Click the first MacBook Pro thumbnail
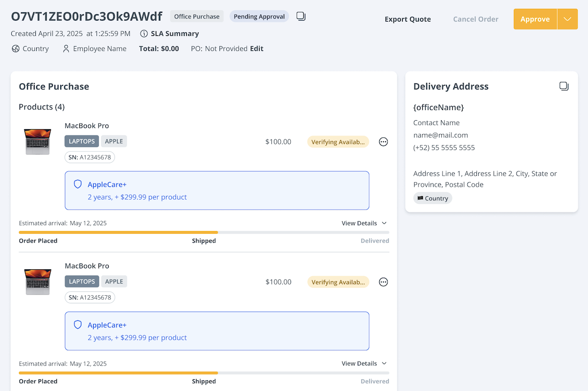This screenshot has height=391, width=588. pyautogui.click(x=38, y=142)
